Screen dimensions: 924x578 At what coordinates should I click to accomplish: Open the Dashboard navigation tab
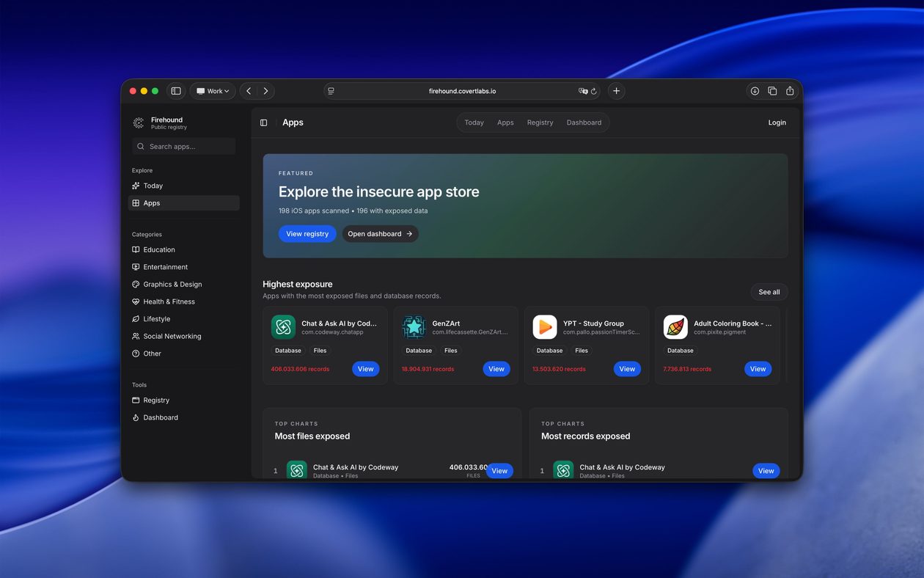[584, 122]
